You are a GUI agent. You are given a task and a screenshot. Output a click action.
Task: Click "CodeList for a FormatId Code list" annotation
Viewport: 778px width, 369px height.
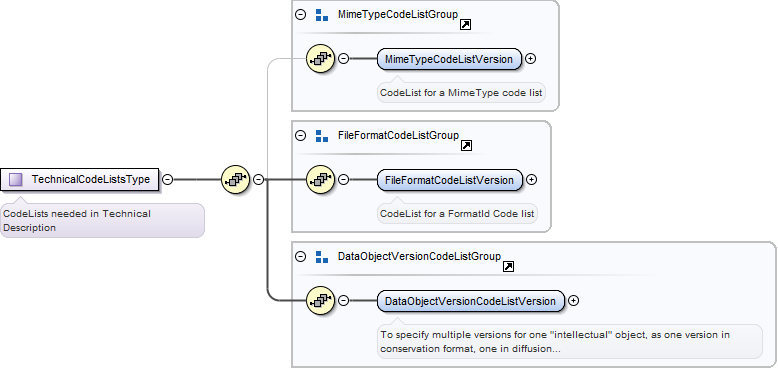pos(457,213)
